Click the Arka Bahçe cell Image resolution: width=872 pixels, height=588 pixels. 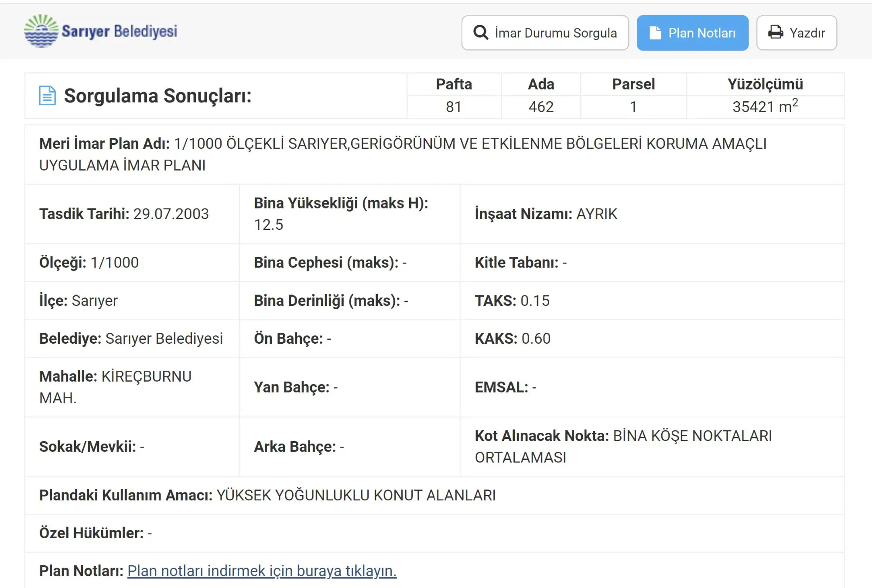pos(350,447)
